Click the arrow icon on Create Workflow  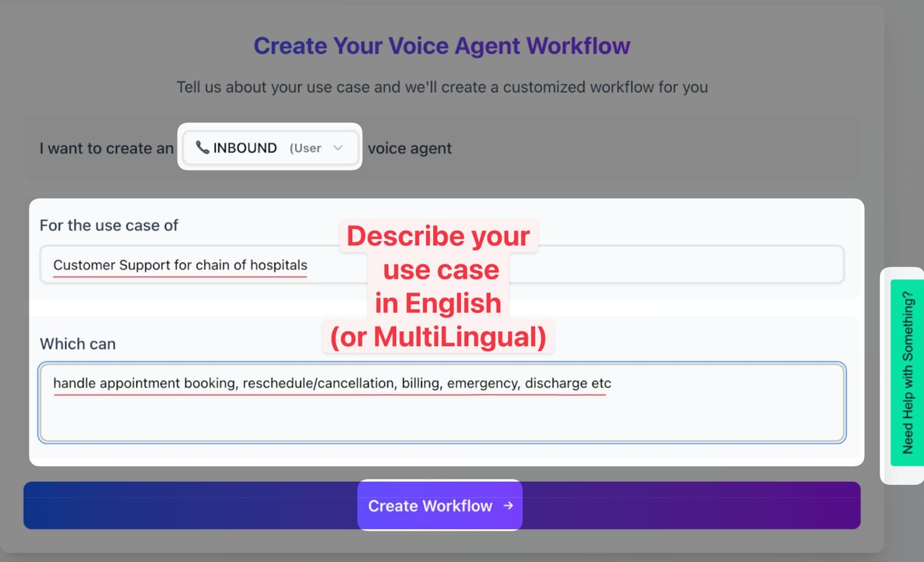click(x=508, y=505)
